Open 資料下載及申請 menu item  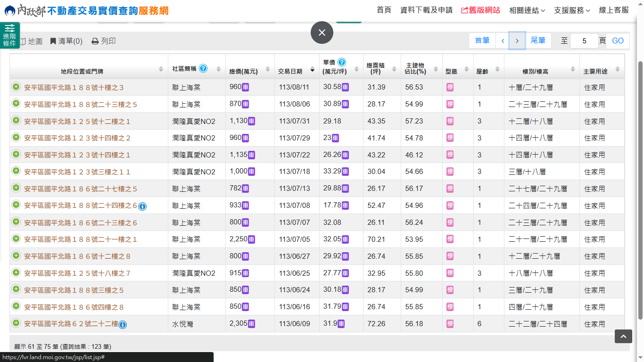point(426,10)
